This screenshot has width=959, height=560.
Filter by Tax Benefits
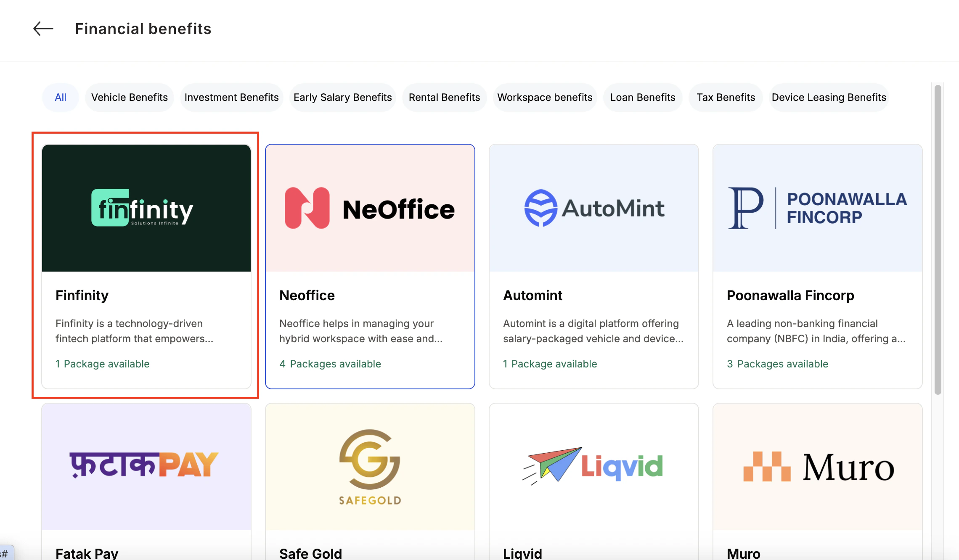click(x=726, y=98)
